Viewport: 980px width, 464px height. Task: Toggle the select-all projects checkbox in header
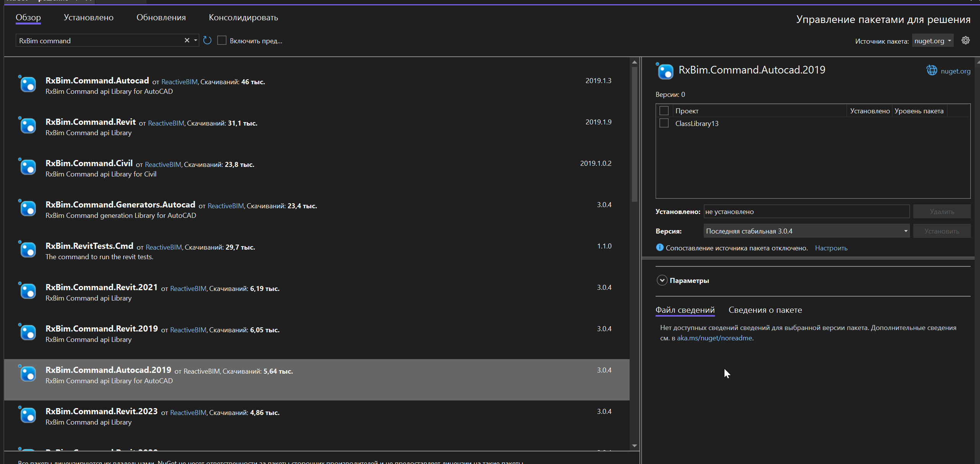pyautogui.click(x=664, y=111)
